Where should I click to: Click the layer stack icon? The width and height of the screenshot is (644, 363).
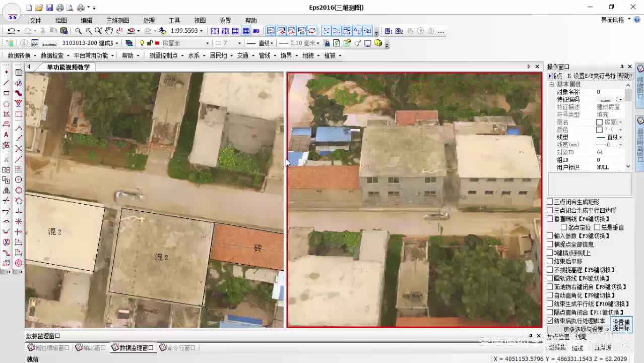coord(129,43)
